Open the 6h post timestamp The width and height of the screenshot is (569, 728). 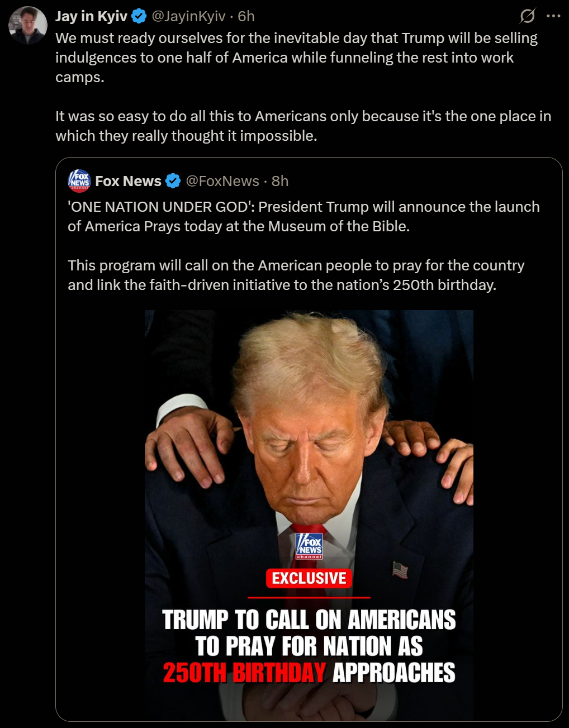pos(246,16)
